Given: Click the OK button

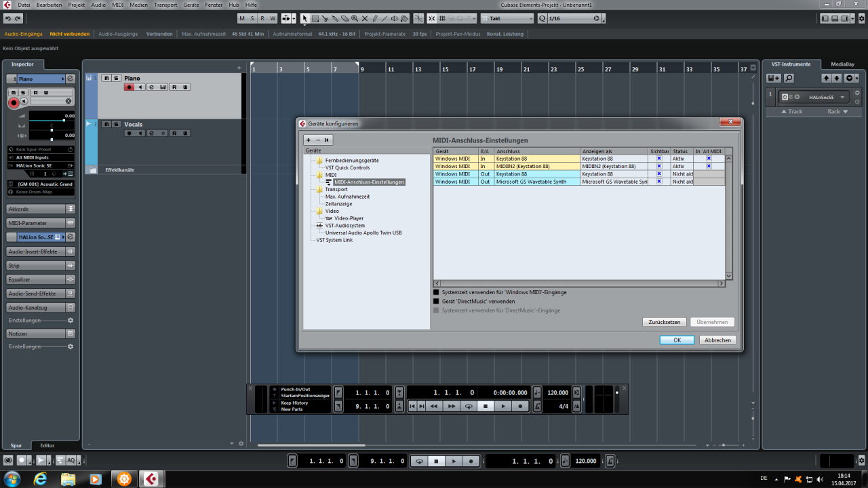Looking at the screenshot, I should 677,340.
